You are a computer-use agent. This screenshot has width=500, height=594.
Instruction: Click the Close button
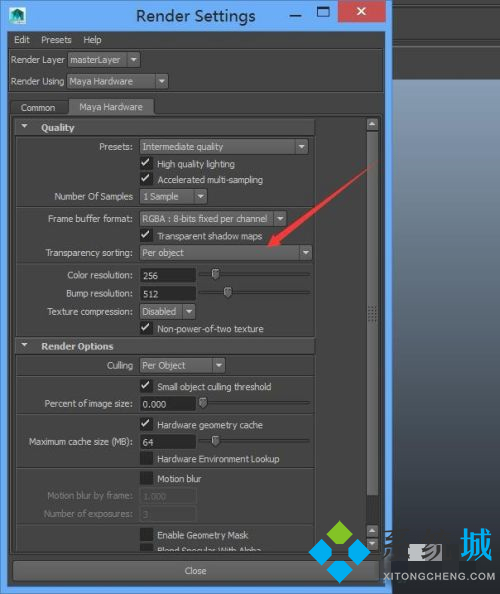pos(196,571)
